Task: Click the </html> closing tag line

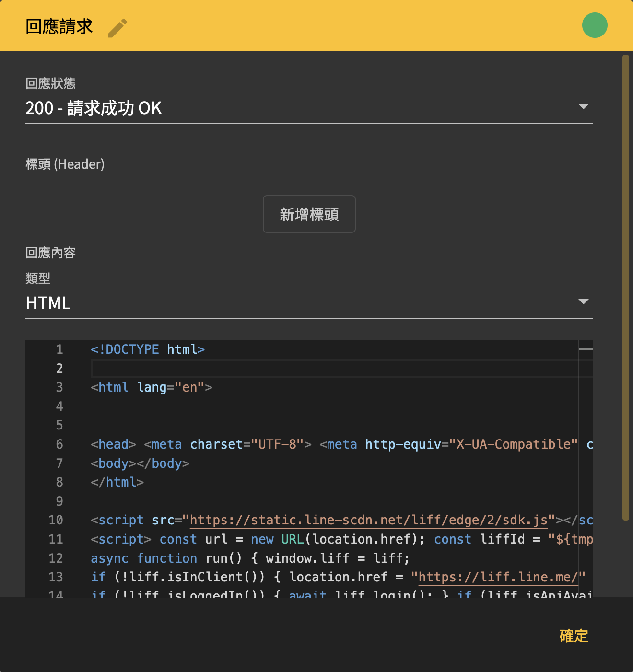Action: (x=117, y=482)
